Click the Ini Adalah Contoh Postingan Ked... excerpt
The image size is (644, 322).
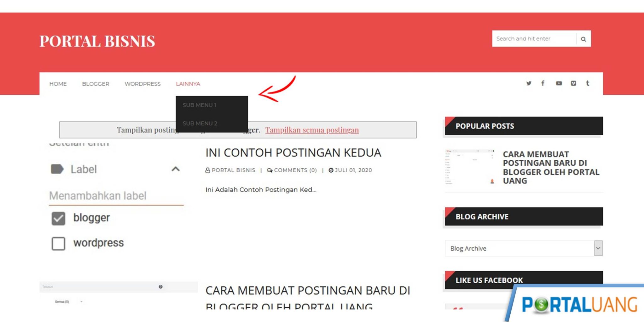261,190
